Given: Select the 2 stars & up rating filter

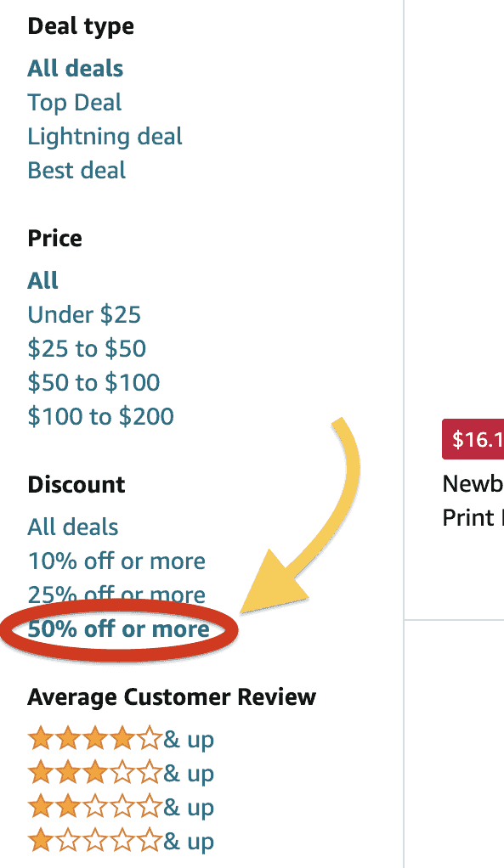Looking at the screenshot, I should [x=121, y=807].
